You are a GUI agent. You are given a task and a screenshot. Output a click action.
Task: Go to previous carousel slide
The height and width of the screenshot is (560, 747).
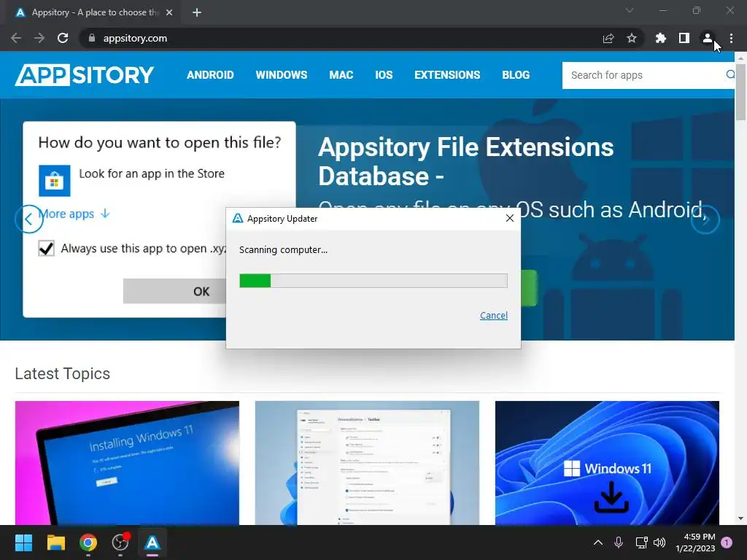29,219
